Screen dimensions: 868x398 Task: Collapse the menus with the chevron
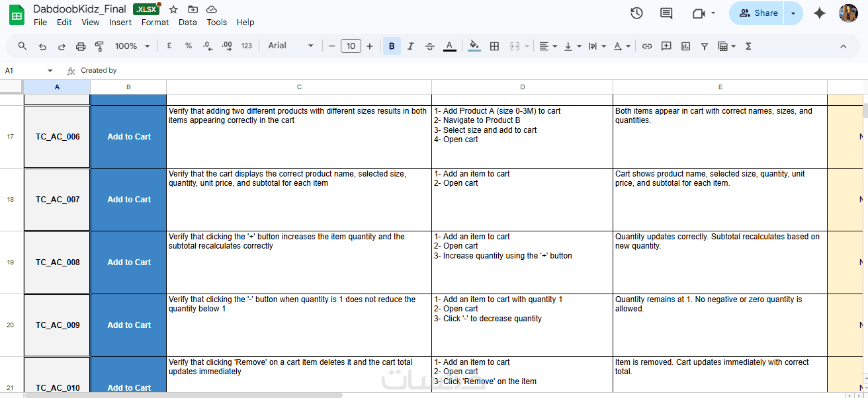coord(844,46)
